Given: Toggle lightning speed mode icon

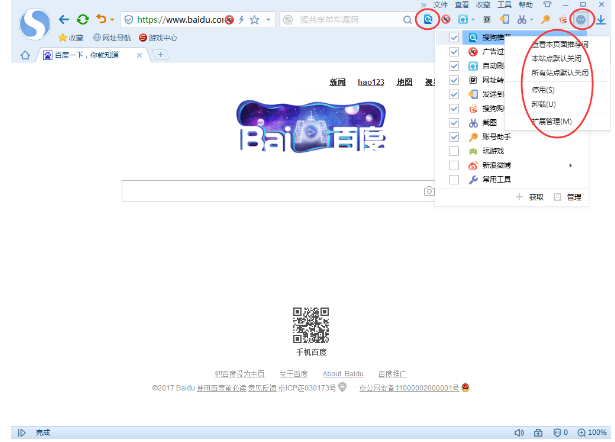Looking at the screenshot, I should coord(241,20).
